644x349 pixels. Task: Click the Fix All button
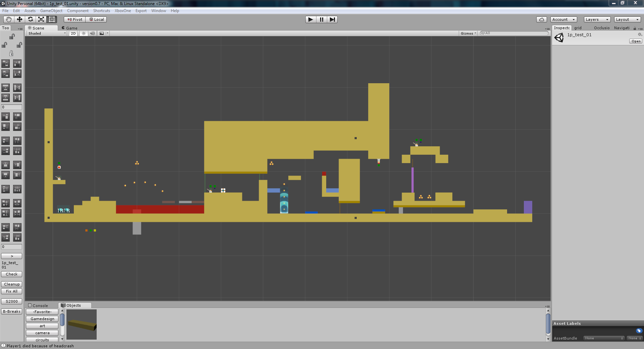point(12,291)
